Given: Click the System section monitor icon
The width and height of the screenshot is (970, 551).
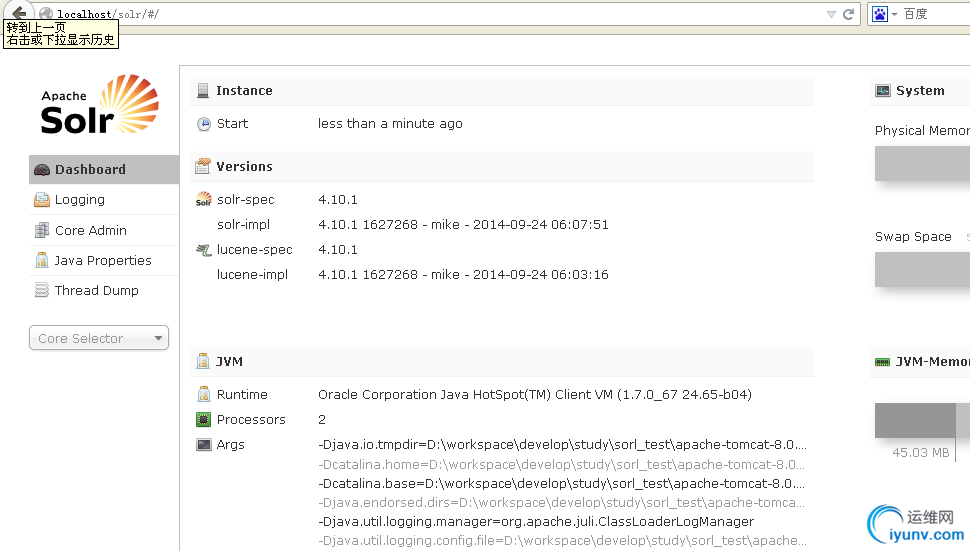Looking at the screenshot, I should point(883,91).
